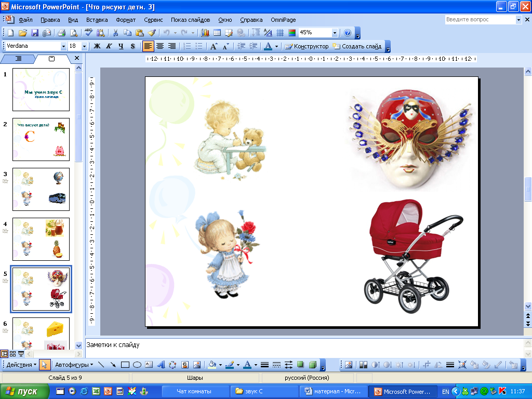Open the звук С folder from the taskbar
The width and height of the screenshot is (532, 399).
point(264,391)
